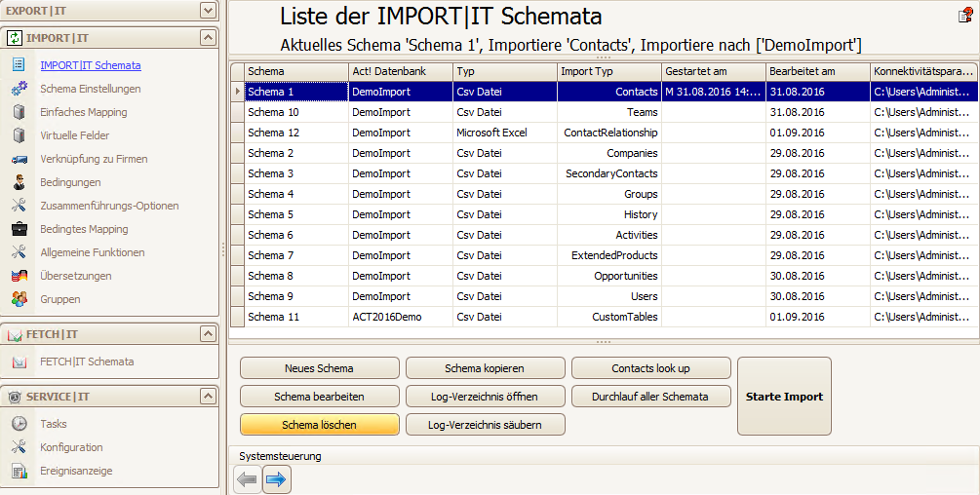Click the Zusammenführungs-Optionen tools icon
This screenshot has width=980, height=495.
(x=19, y=206)
